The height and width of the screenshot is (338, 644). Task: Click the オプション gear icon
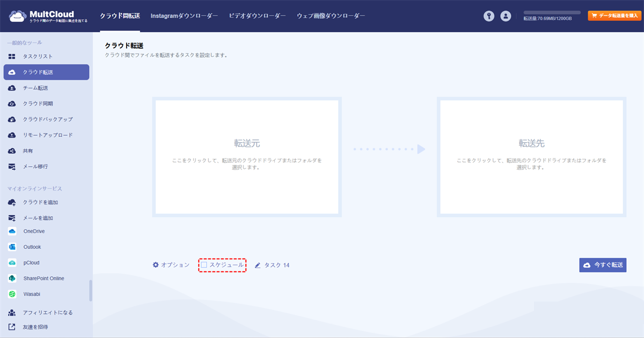click(156, 265)
